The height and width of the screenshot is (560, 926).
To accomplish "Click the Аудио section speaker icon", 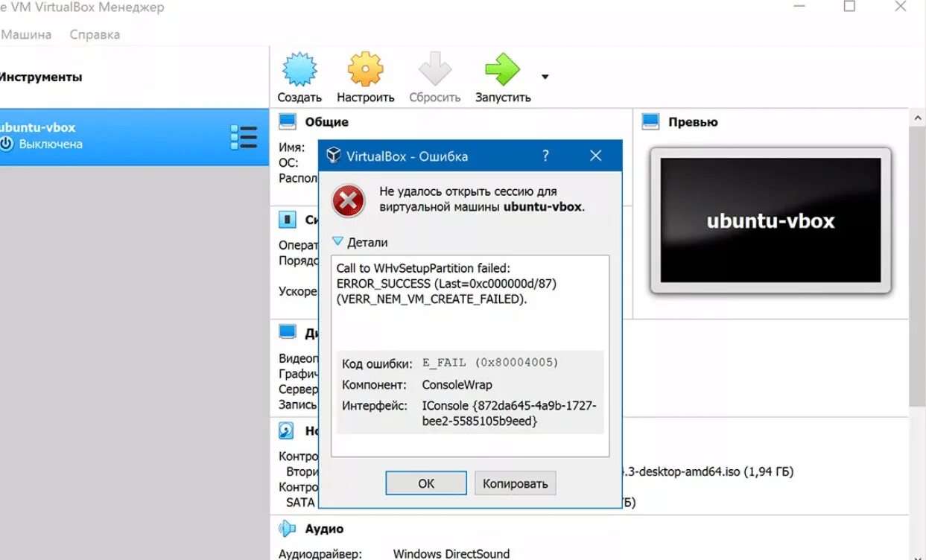I will click(x=287, y=529).
